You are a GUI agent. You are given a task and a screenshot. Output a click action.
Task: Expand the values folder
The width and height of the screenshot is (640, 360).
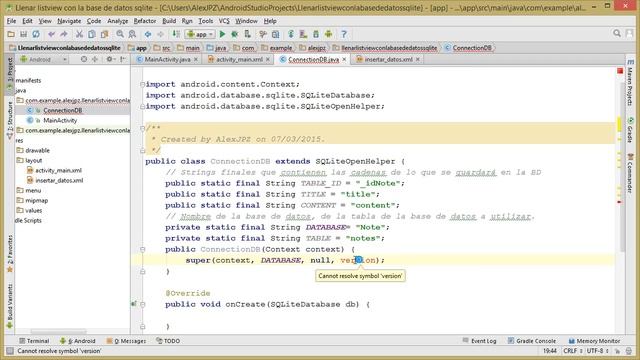[x=29, y=210]
